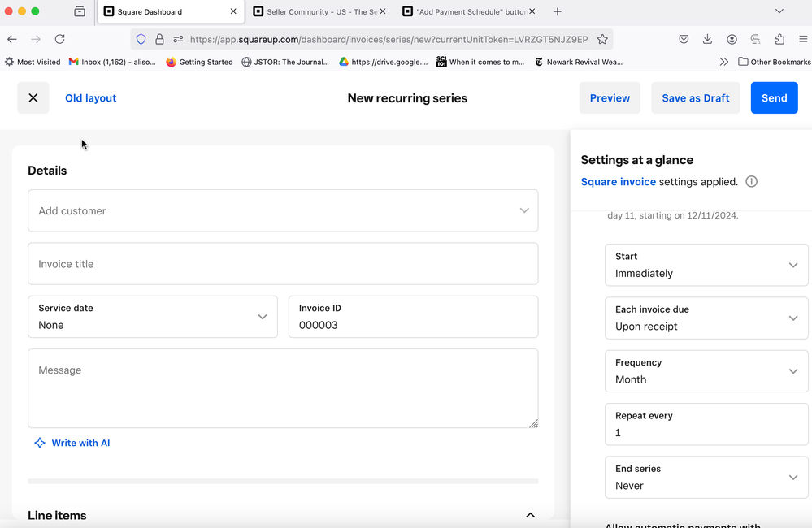
Task: Close the new recurring series form
Action: [33, 98]
